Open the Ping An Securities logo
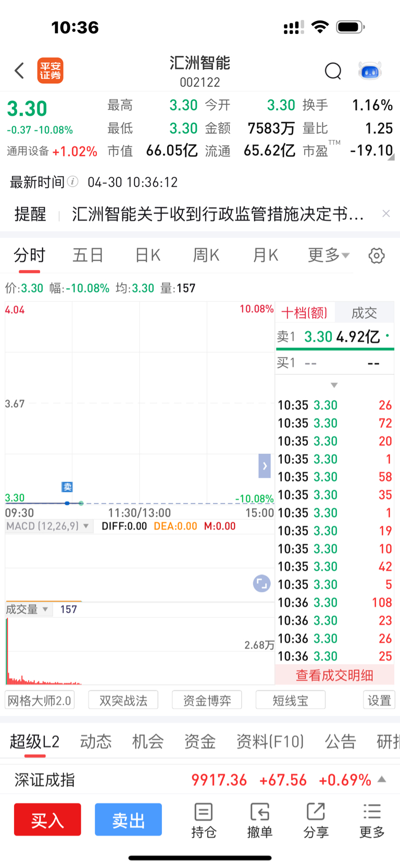The width and height of the screenshot is (400, 868). tap(50, 70)
